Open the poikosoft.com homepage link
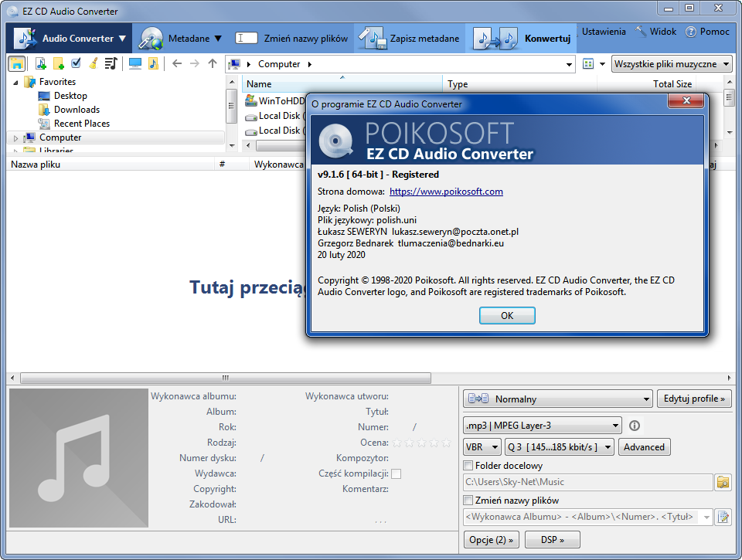This screenshot has width=742, height=560. [x=446, y=192]
